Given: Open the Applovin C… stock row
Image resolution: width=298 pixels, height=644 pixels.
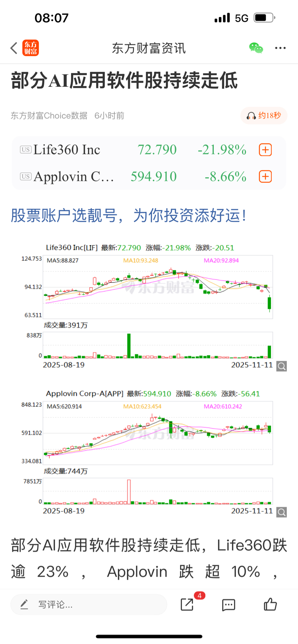Looking at the screenshot, I should 149,176.
